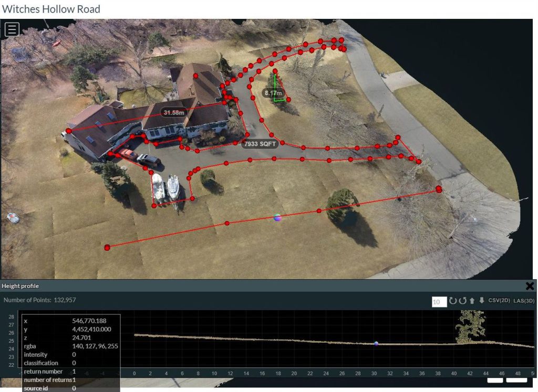Click the purple sphere marker on the lawn
538x392 pixels.
[x=278, y=217]
